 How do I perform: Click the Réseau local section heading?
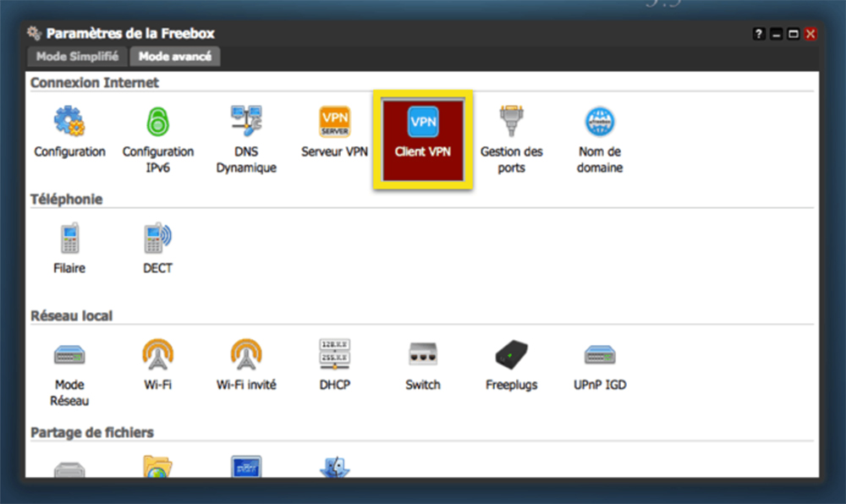(71, 315)
